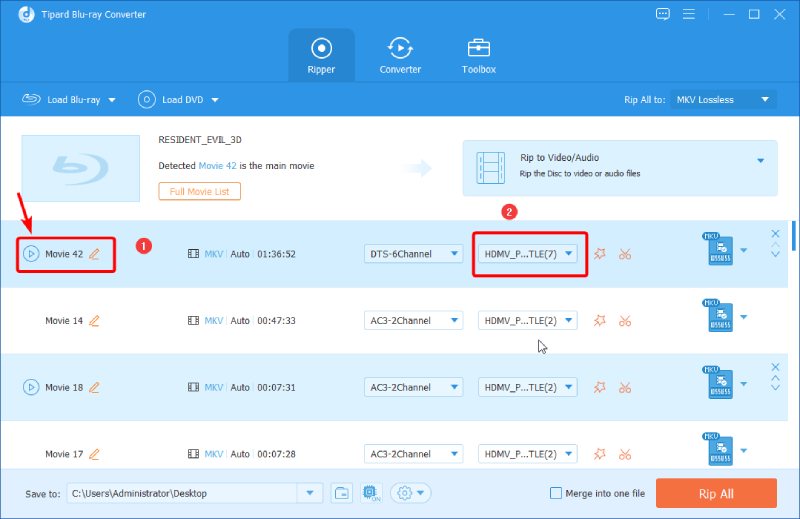
Task: Open the subtitle dropdown for Movie 17
Action: pyautogui.click(x=528, y=454)
